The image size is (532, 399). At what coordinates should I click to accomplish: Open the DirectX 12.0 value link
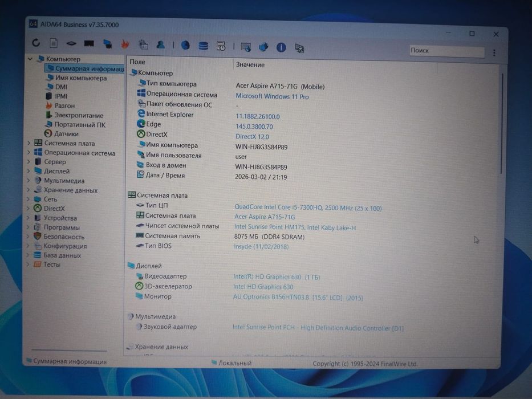point(252,137)
